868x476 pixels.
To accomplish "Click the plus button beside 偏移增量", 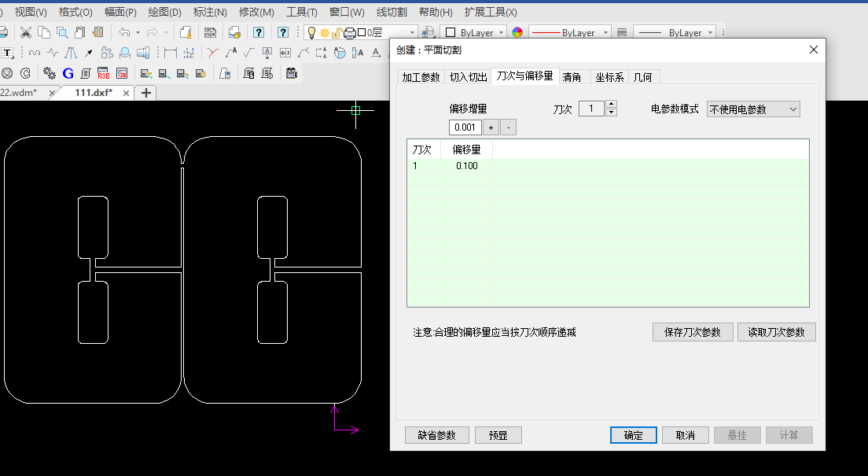I will coord(491,127).
